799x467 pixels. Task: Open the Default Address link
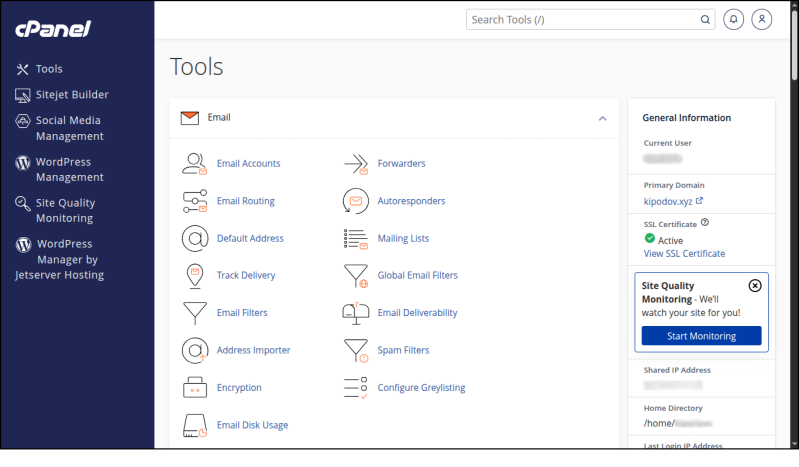[250, 239]
